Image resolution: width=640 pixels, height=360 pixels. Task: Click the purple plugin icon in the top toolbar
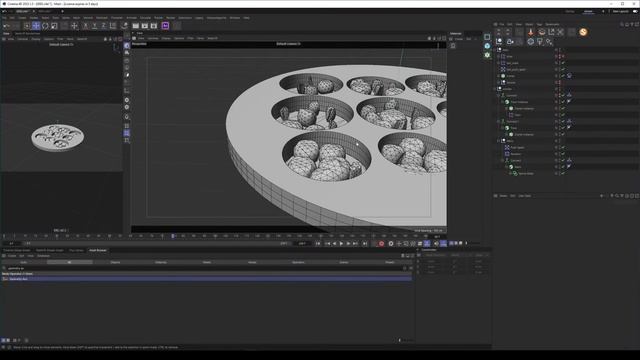[165, 26]
